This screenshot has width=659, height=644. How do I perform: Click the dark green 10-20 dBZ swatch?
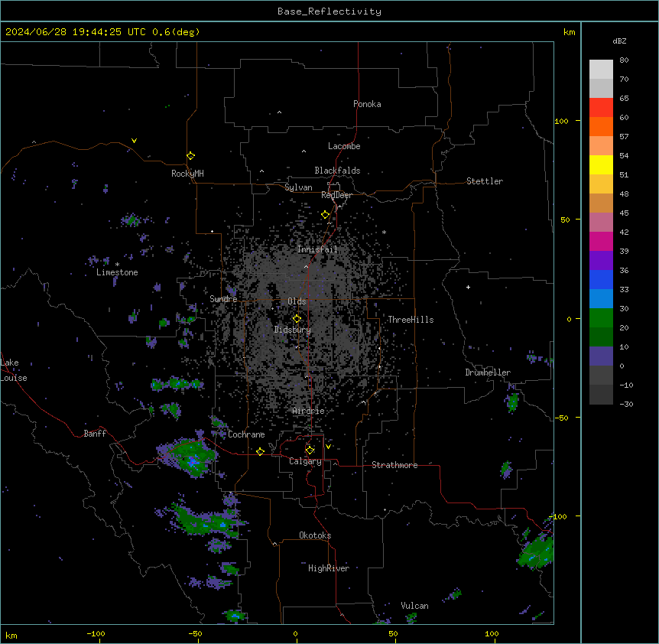(x=601, y=337)
